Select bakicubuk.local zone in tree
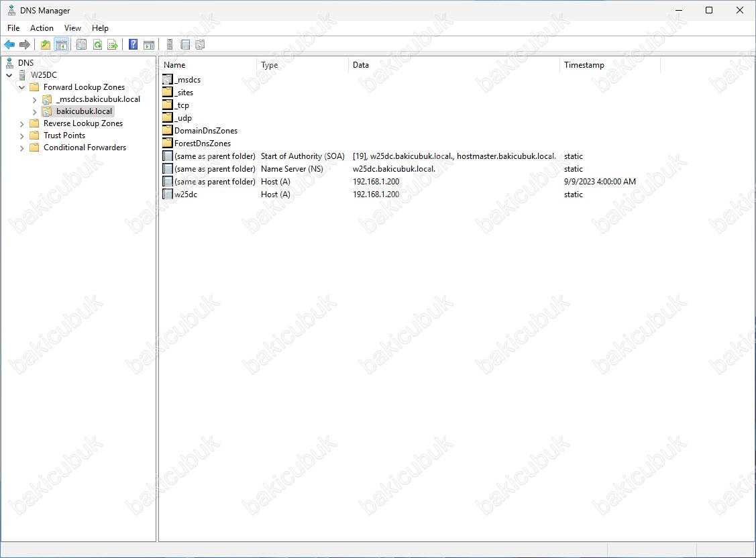Screen dimensions: 756x558 [x=84, y=111]
